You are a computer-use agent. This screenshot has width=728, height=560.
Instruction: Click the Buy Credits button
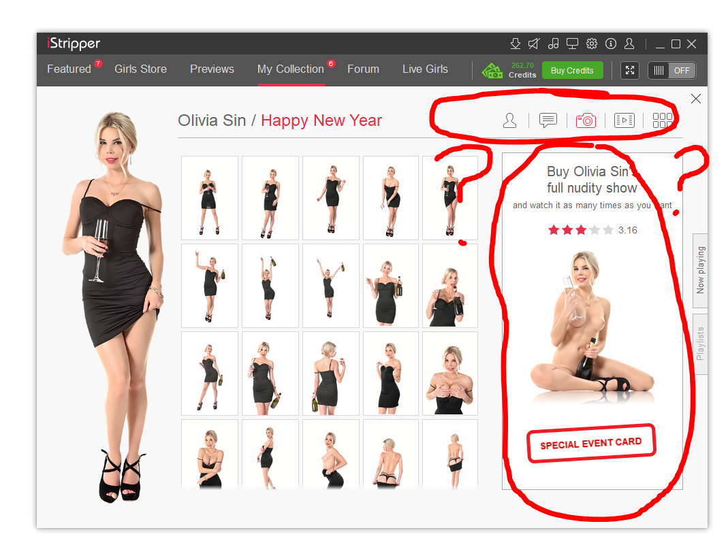click(573, 71)
